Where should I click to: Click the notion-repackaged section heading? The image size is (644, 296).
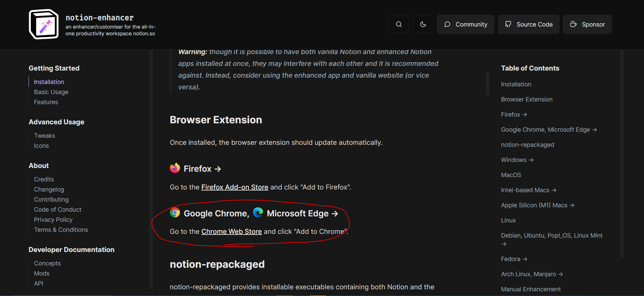tap(217, 264)
